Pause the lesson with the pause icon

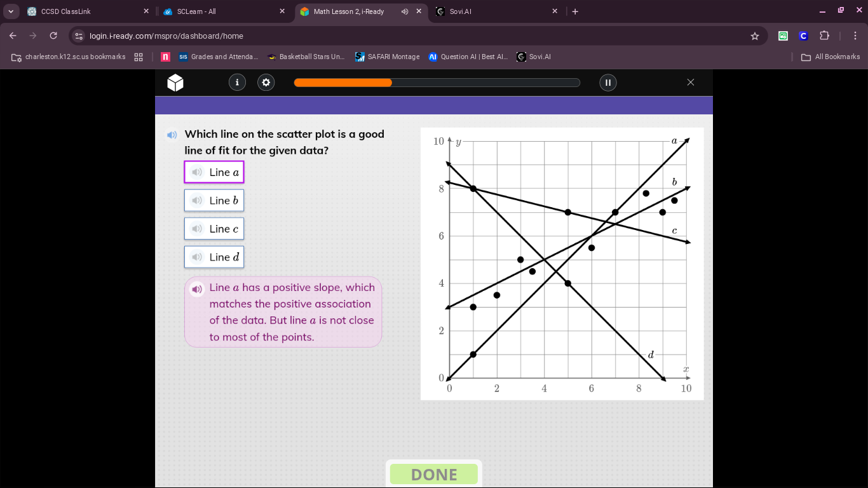click(607, 83)
